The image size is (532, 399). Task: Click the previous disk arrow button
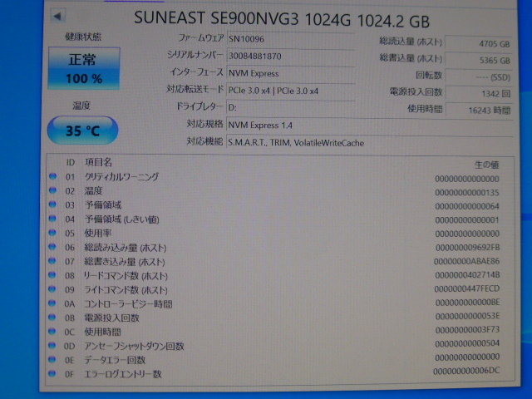[57, 16]
